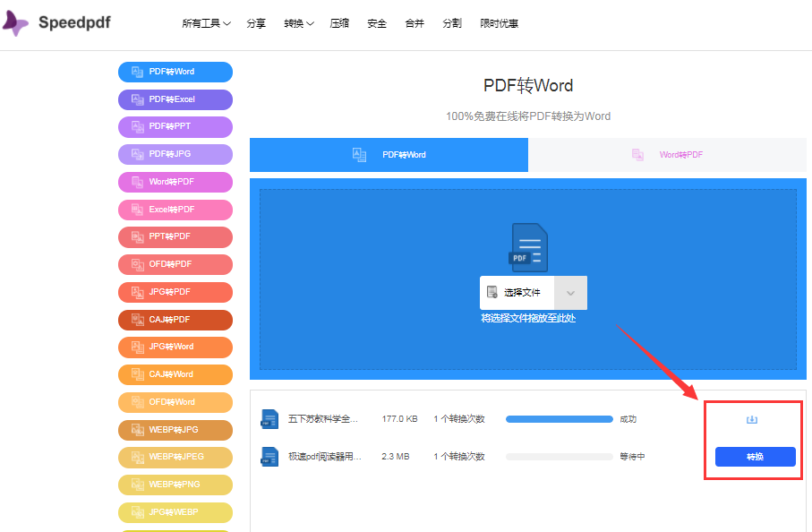This screenshot has width=812, height=532.
Task: Click the empty progress bar of waiting file
Action: (x=560, y=457)
